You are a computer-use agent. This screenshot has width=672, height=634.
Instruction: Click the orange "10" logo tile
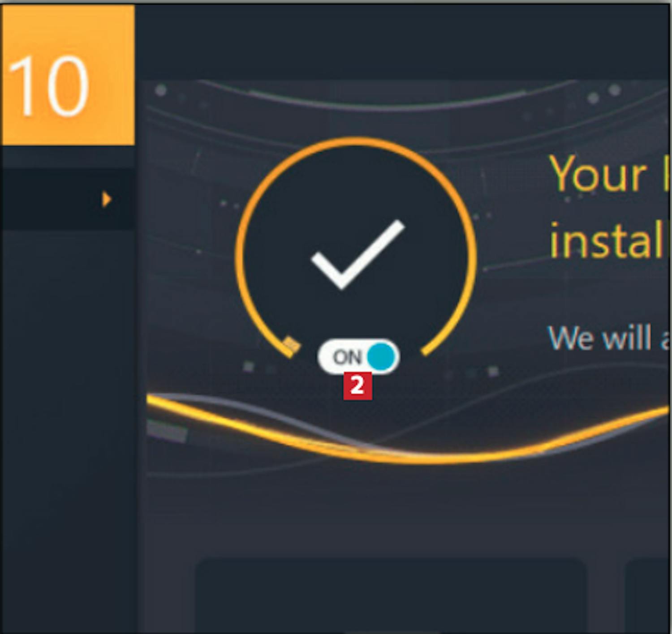click(68, 75)
